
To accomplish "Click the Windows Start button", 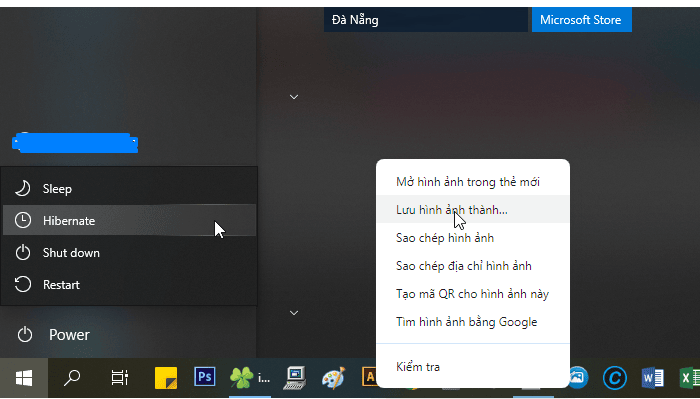I will point(24,378).
